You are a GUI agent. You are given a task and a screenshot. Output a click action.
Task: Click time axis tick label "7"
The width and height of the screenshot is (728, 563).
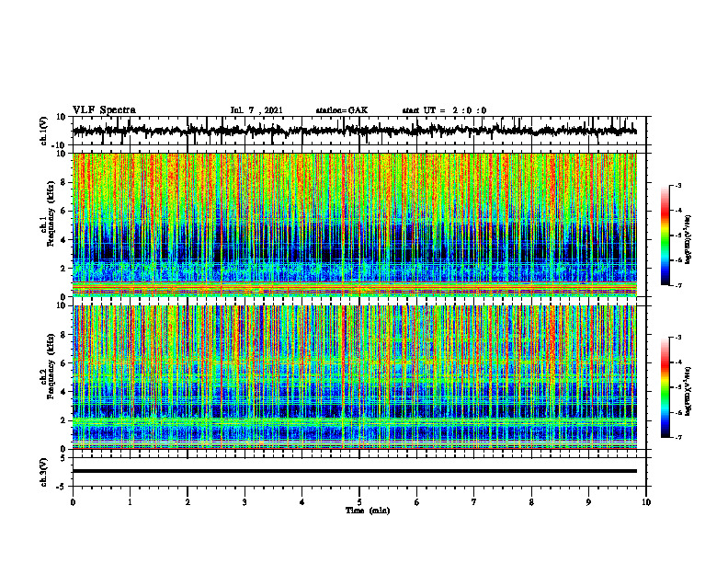coord(474,502)
